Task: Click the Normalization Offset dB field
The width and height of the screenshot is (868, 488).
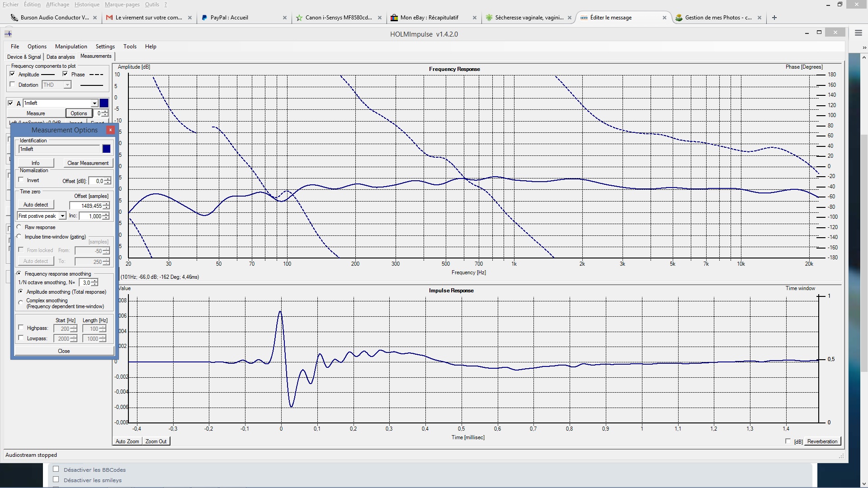Action: tap(97, 181)
